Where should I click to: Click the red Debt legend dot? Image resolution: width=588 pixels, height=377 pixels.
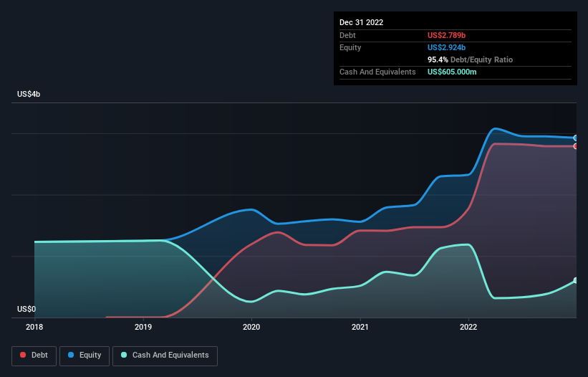click(23, 355)
